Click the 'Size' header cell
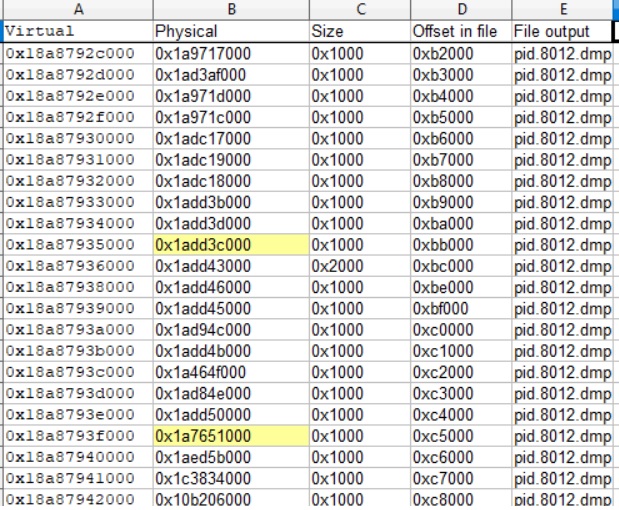Image resolution: width=619 pixels, height=510 pixels. click(x=360, y=31)
